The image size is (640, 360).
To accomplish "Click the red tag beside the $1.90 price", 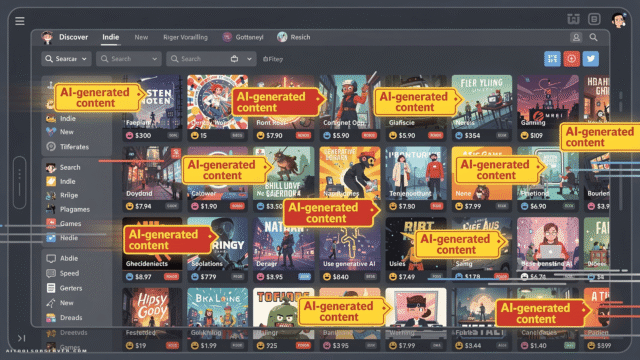I will point(237,207).
